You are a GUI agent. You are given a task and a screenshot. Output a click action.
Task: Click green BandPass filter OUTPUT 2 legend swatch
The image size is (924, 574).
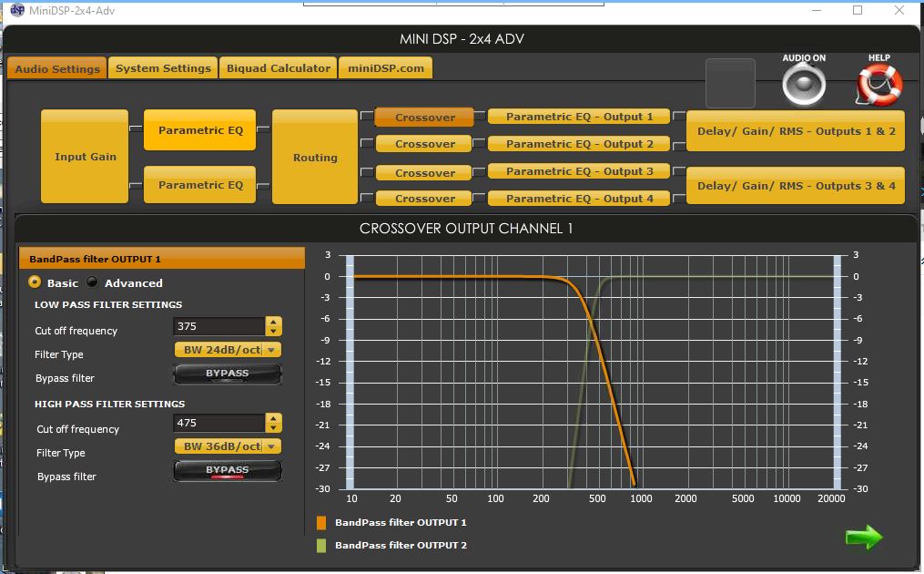[321, 545]
